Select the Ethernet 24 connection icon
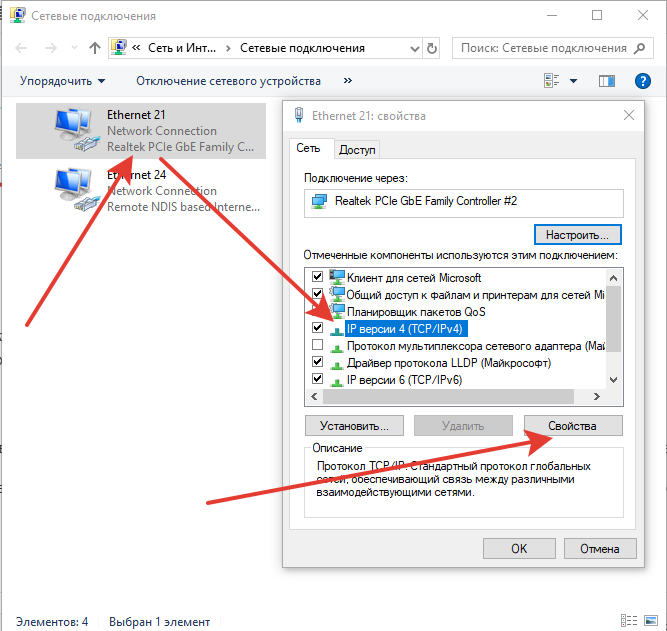The image size is (667, 631). pos(77,190)
